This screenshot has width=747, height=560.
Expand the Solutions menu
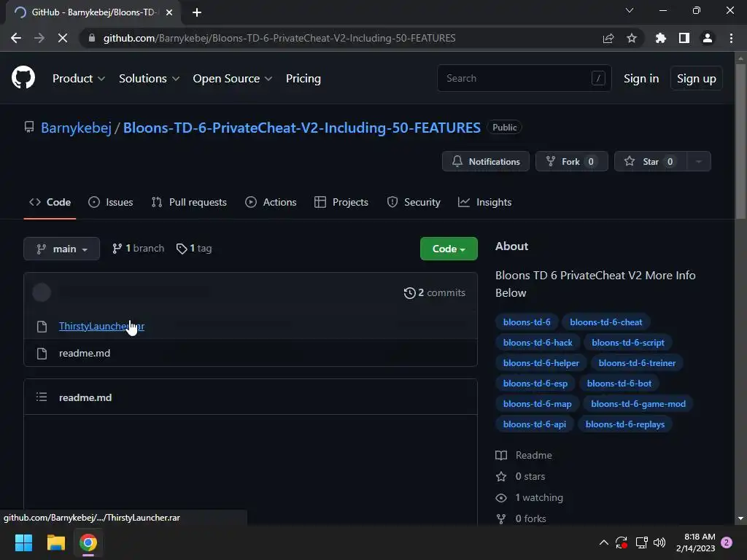[x=149, y=79]
